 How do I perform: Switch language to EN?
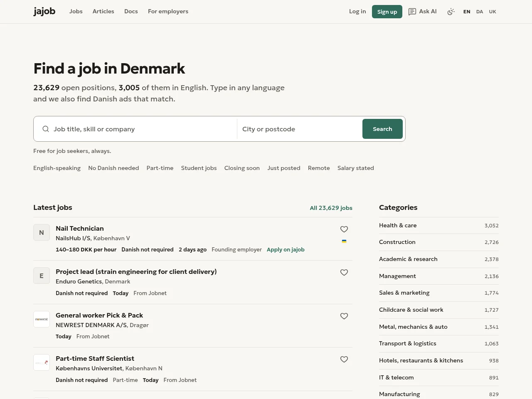pyautogui.click(x=467, y=12)
